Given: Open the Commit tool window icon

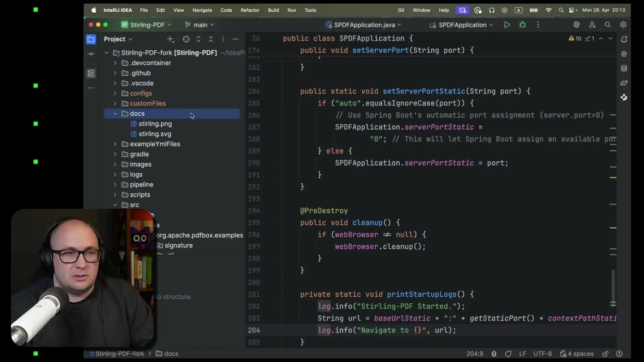Looking at the screenshot, I should (x=91, y=54).
